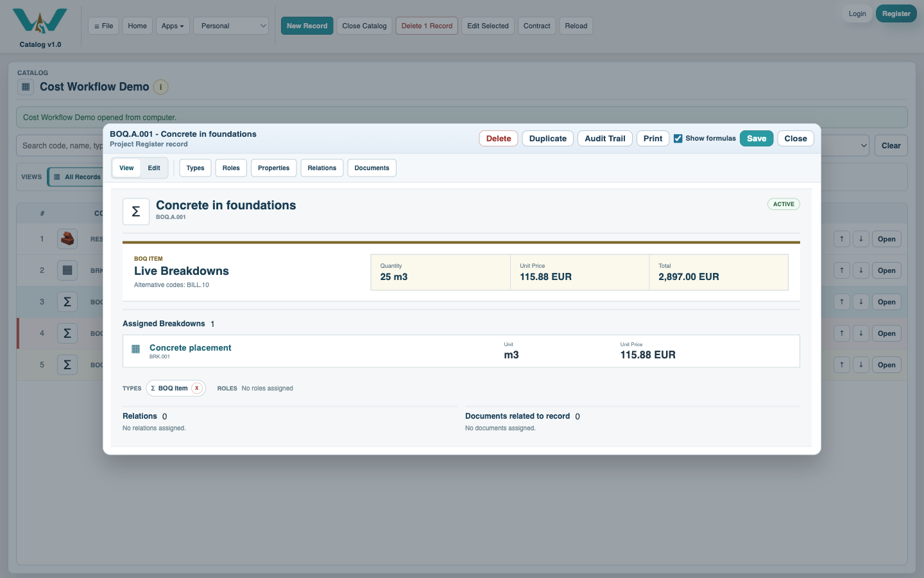Save the record
Viewport: 924px width, 578px height.
pos(757,139)
